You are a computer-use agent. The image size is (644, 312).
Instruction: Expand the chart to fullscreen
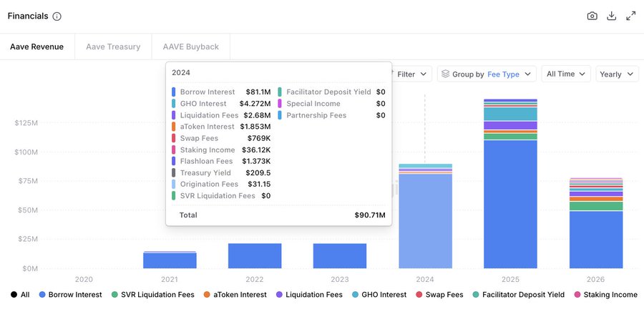[x=631, y=16]
